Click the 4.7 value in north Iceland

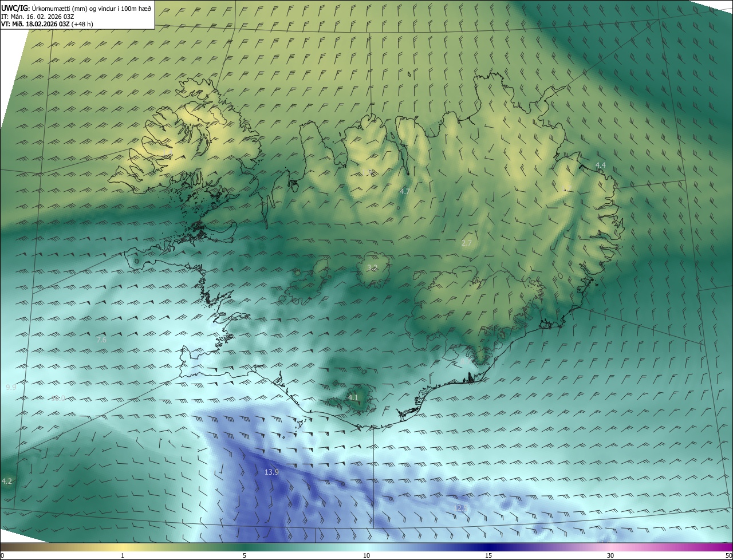click(404, 191)
